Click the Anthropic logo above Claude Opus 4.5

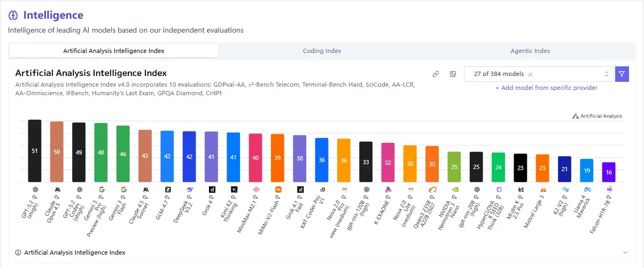pos(57,189)
